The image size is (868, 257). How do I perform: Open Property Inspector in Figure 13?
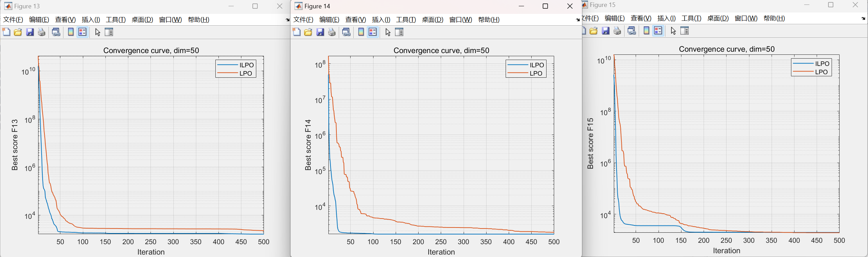pyautogui.click(x=109, y=32)
